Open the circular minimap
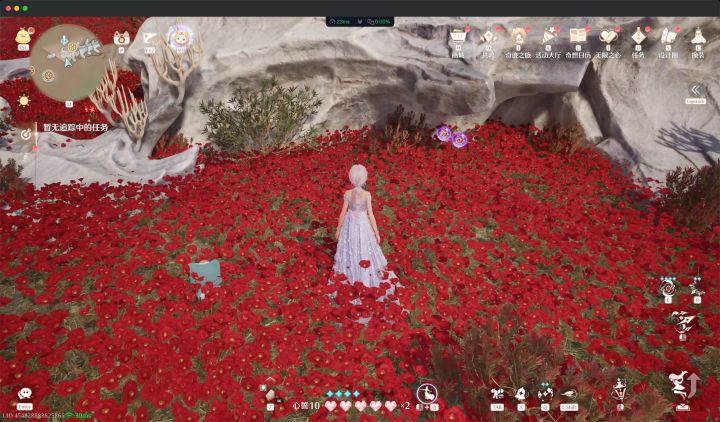Viewport: 720px width, 422px height. pyautogui.click(x=69, y=63)
